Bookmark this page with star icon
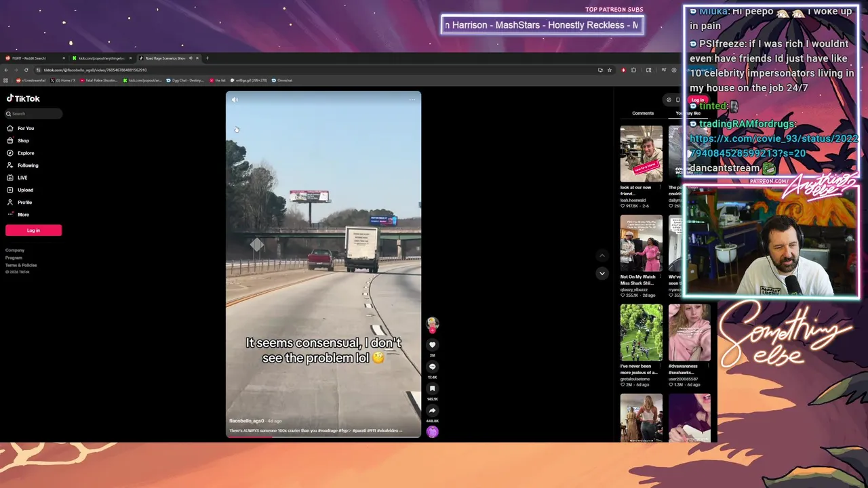Screen dimensions: 868x488 pyautogui.click(x=609, y=70)
